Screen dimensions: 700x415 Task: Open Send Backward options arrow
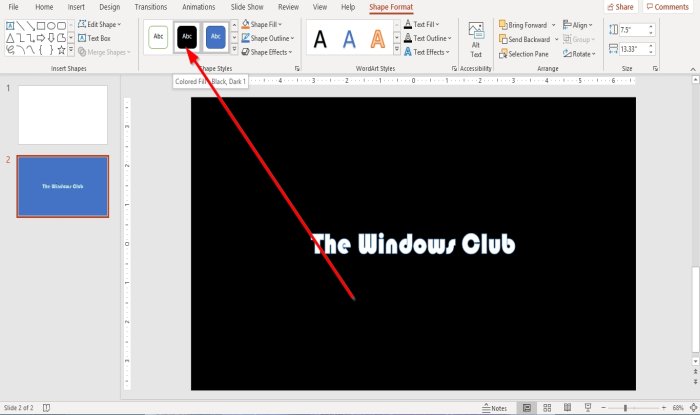click(x=557, y=39)
